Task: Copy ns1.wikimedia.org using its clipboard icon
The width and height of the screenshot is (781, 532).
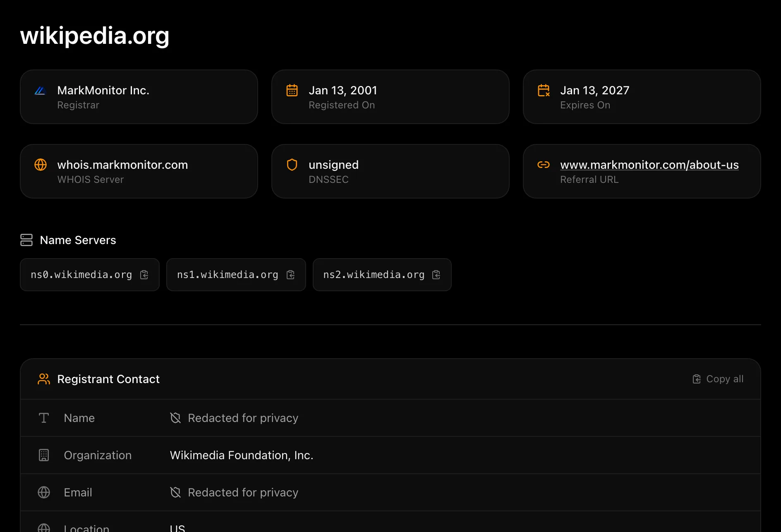Action: tap(290, 275)
